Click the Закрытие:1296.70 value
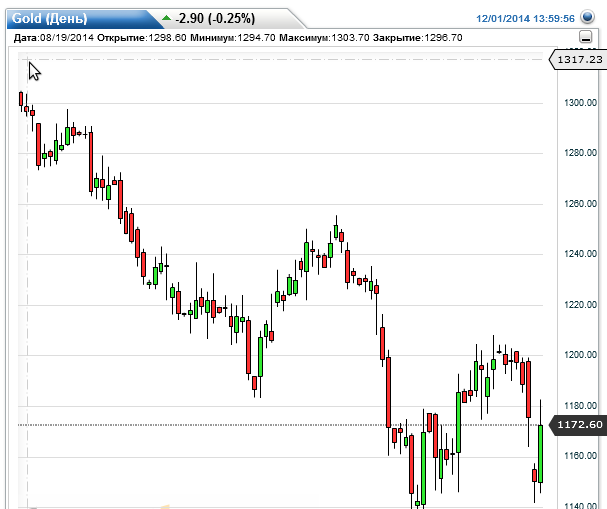The height and width of the screenshot is (509, 607). [417, 38]
